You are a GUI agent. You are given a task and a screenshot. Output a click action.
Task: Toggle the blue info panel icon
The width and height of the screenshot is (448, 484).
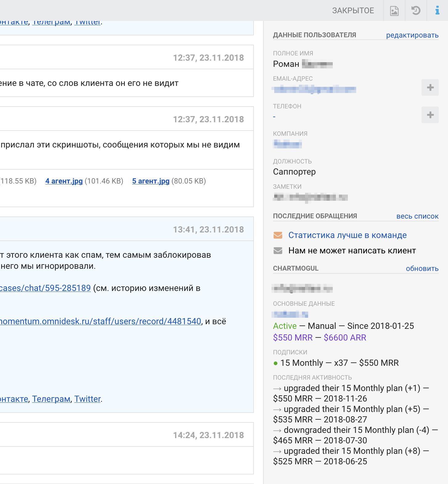[437, 11]
